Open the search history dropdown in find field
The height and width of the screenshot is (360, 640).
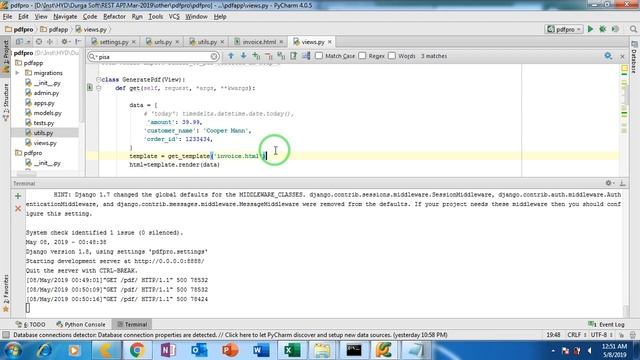coord(93,56)
